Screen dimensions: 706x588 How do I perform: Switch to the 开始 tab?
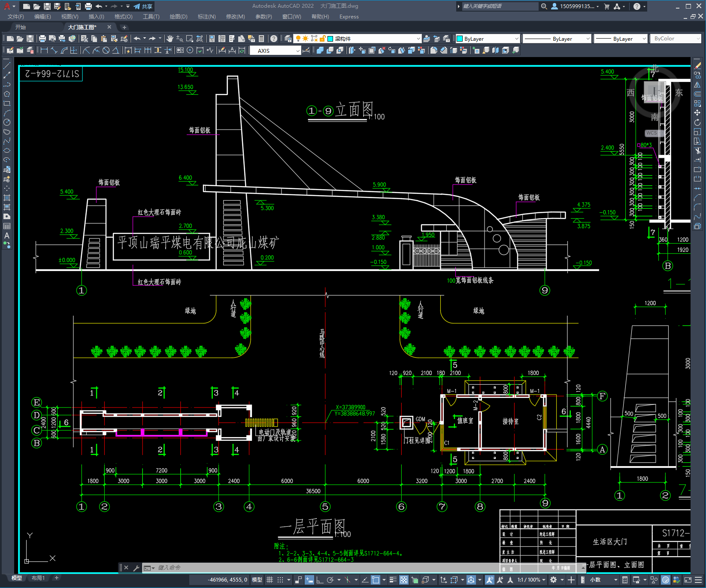click(21, 27)
